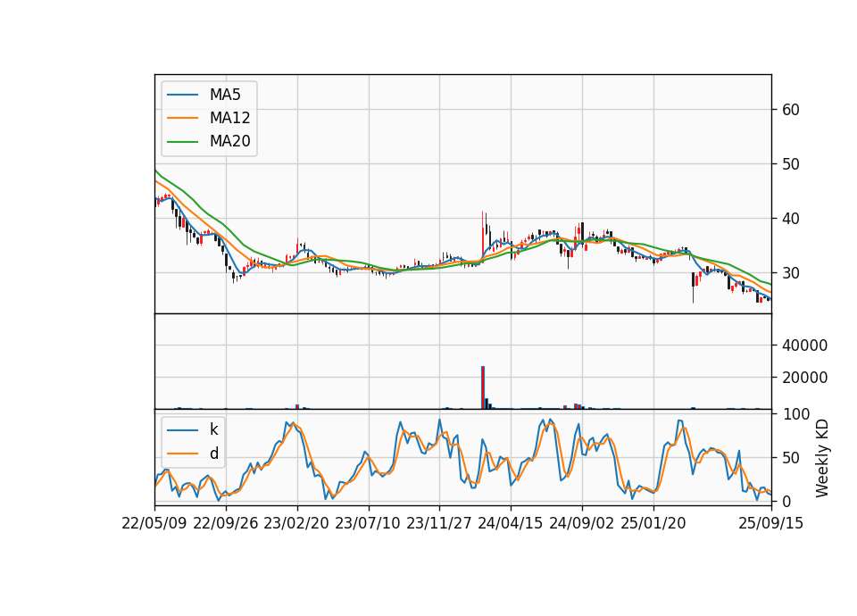Click the volume axis value 40000
The image size is (857, 616).
pyautogui.click(x=804, y=345)
